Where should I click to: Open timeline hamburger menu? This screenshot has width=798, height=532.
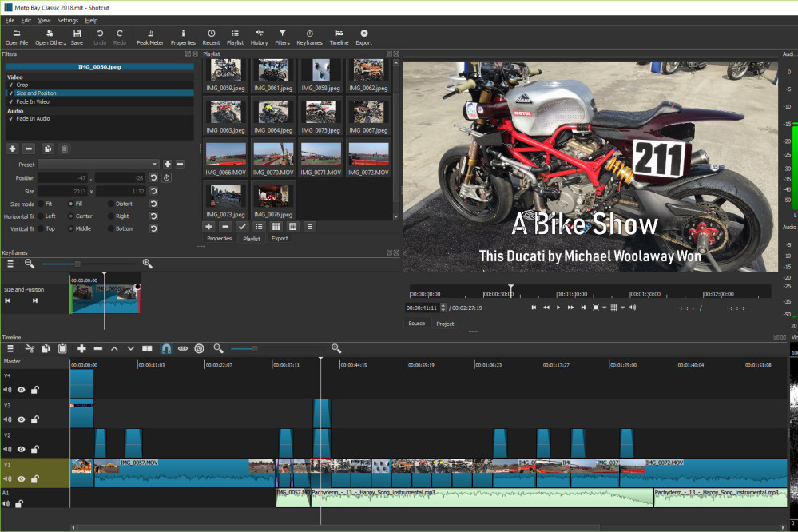[x=10, y=348]
